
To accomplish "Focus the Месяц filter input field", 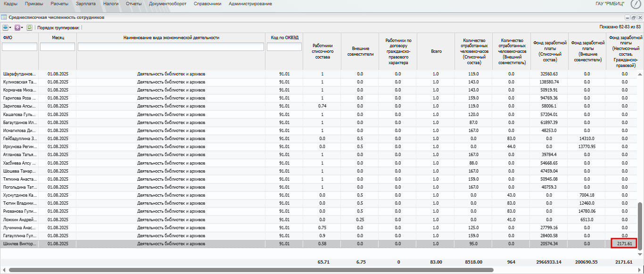I will [x=58, y=47].
